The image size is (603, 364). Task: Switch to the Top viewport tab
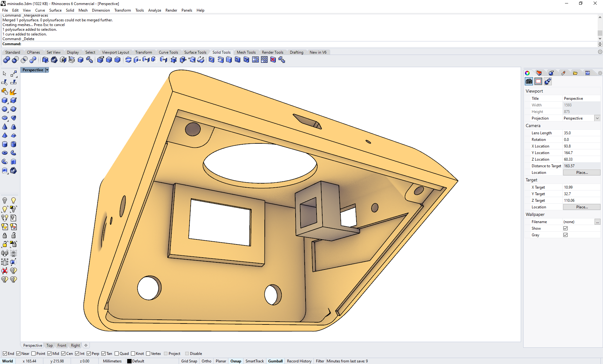pos(49,345)
